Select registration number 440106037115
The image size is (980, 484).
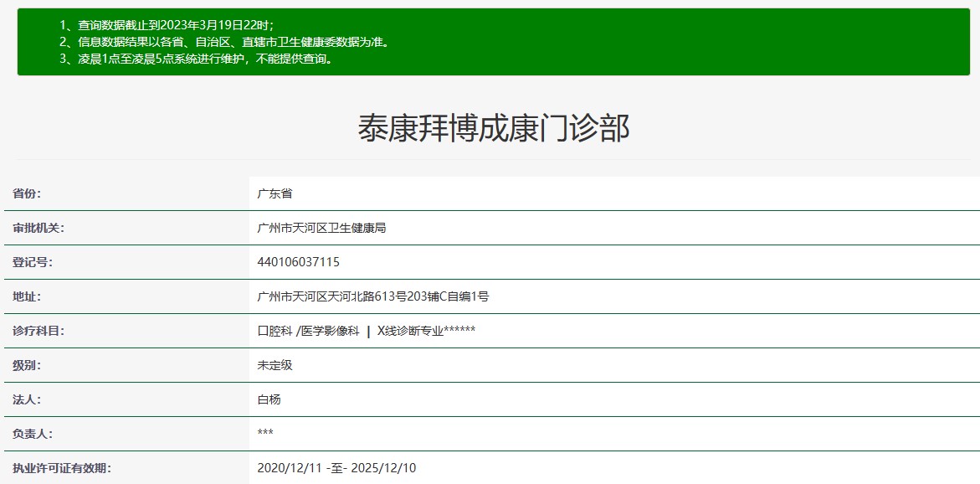(x=298, y=263)
